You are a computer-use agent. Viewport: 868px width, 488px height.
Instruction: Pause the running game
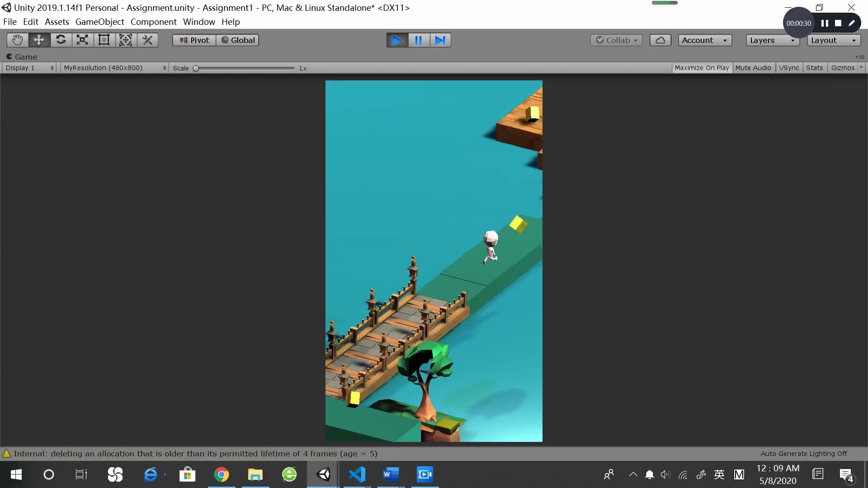click(418, 40)
